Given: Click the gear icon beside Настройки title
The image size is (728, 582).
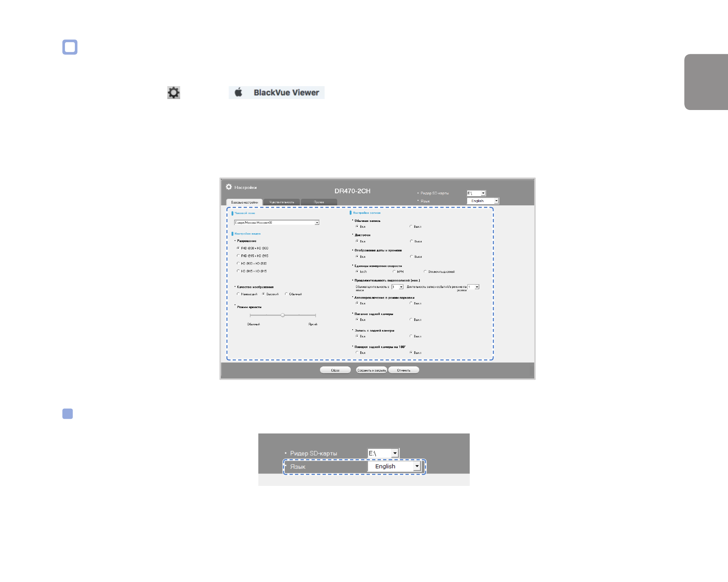Looking at the screenshot, I should (229, 187).
